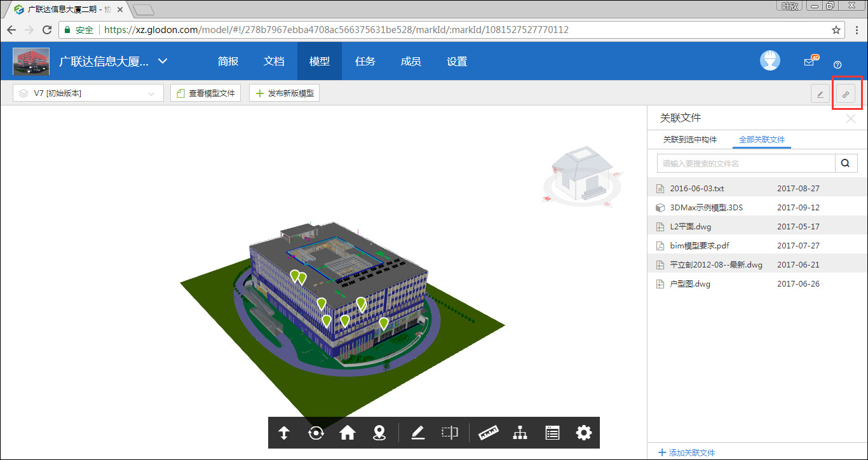Viewport: 868px width, 460px height.
Task: Expand the project name dropdown arrow
Action: coord(163,62)
